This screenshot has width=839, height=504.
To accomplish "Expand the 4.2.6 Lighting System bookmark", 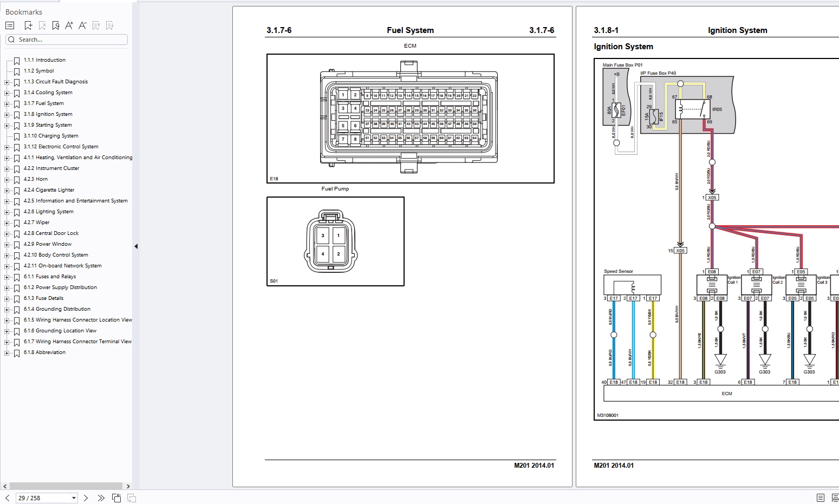I will [x=6, y=212].
